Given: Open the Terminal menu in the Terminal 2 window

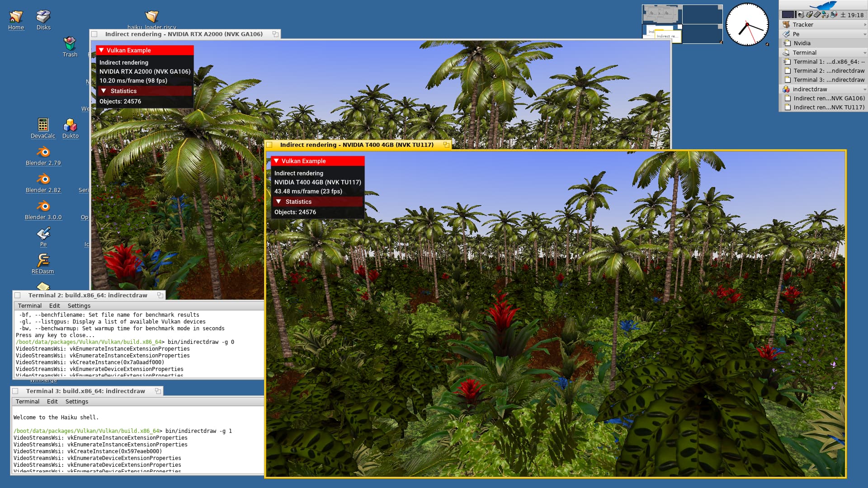Looking at the screenshot, I should (x=30, y=306).
